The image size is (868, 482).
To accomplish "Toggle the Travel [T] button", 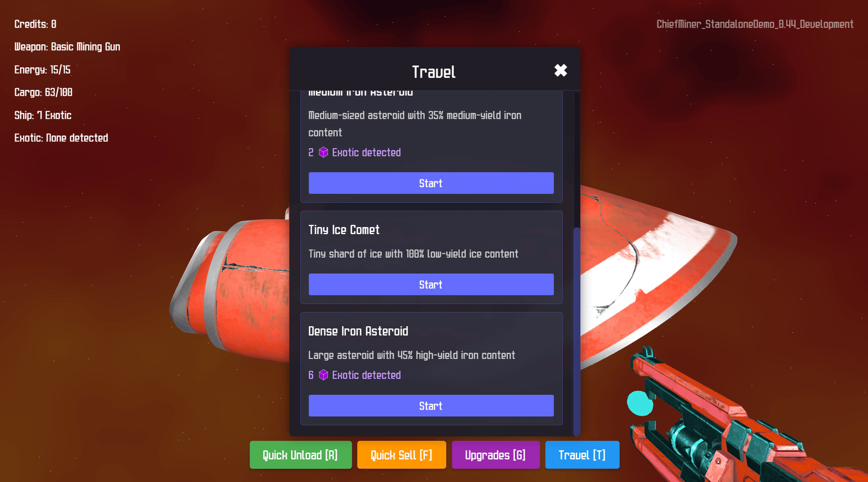I will (582, 455).
